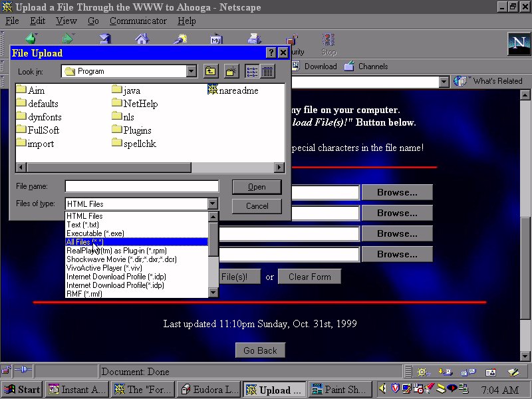The width and height of the screenshot is (532, 399).
Task: Click the Stop toolbar icon
Action: coord(329,43)
